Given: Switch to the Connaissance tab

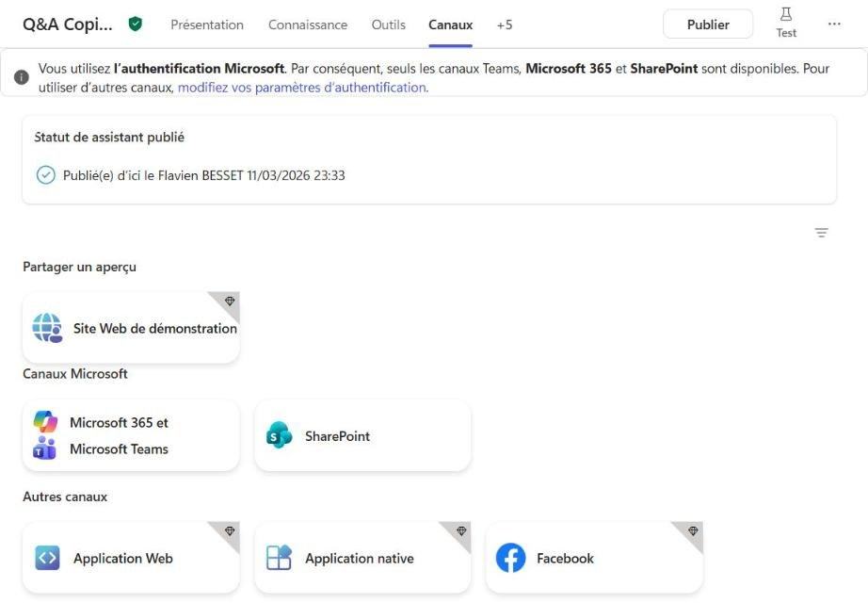Looking at the screenshot, I should point(308,24).
